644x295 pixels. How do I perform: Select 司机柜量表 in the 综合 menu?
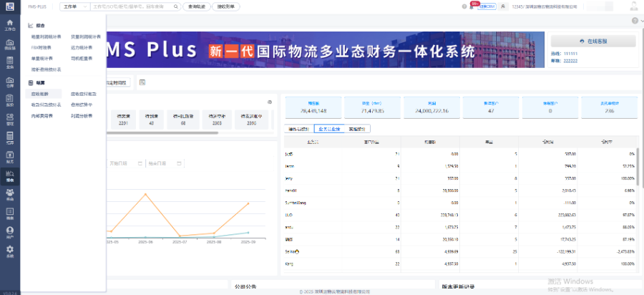[82, 59]
